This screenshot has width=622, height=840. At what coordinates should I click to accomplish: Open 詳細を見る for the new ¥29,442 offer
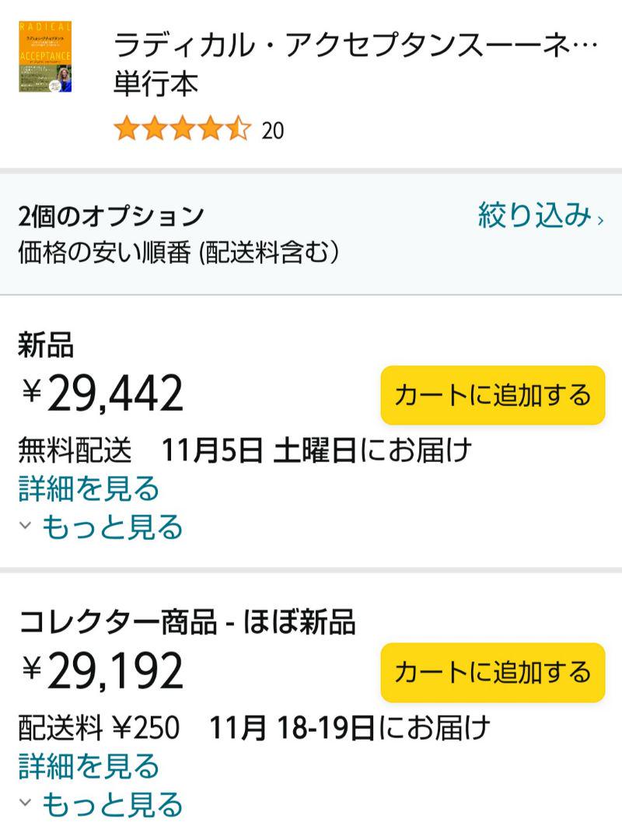tap(89, 488)
